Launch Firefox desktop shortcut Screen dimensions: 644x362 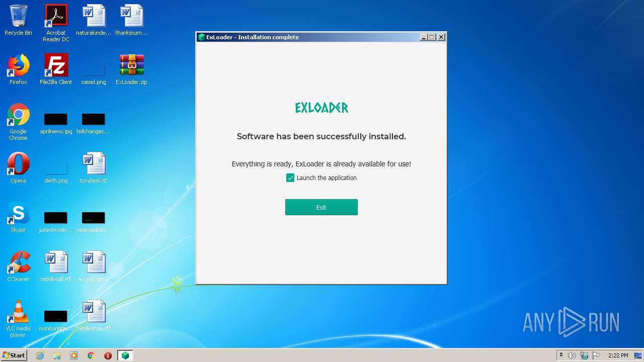point(18,69)
